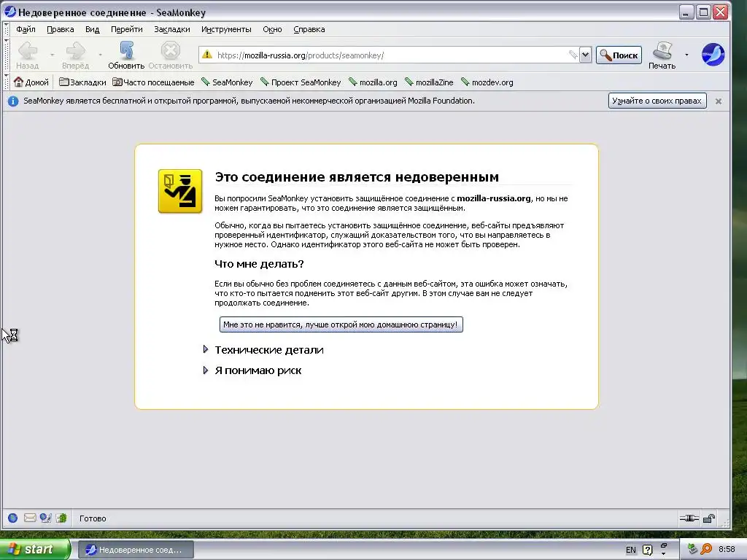Open the address bar history dropdown
The image size is (747, 560).
[585, 55]
